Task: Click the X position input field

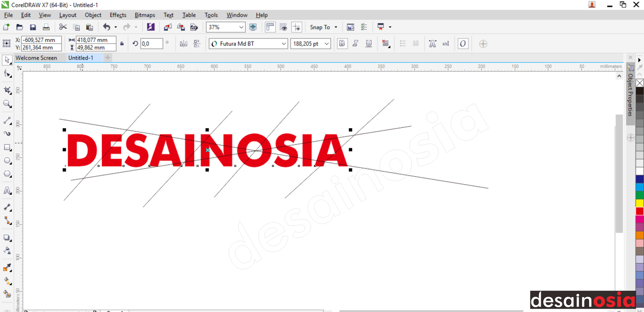Action: click(41, 40)
